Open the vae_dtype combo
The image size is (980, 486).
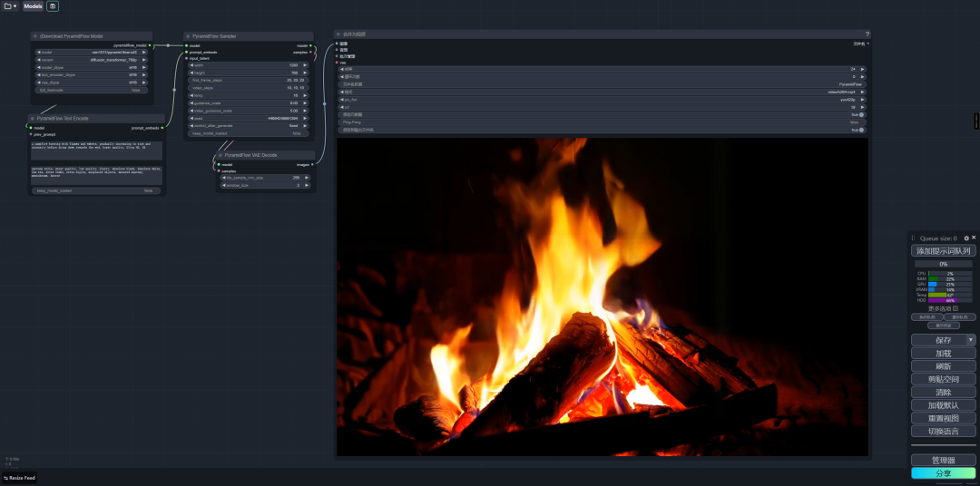[x=91, y=83]
